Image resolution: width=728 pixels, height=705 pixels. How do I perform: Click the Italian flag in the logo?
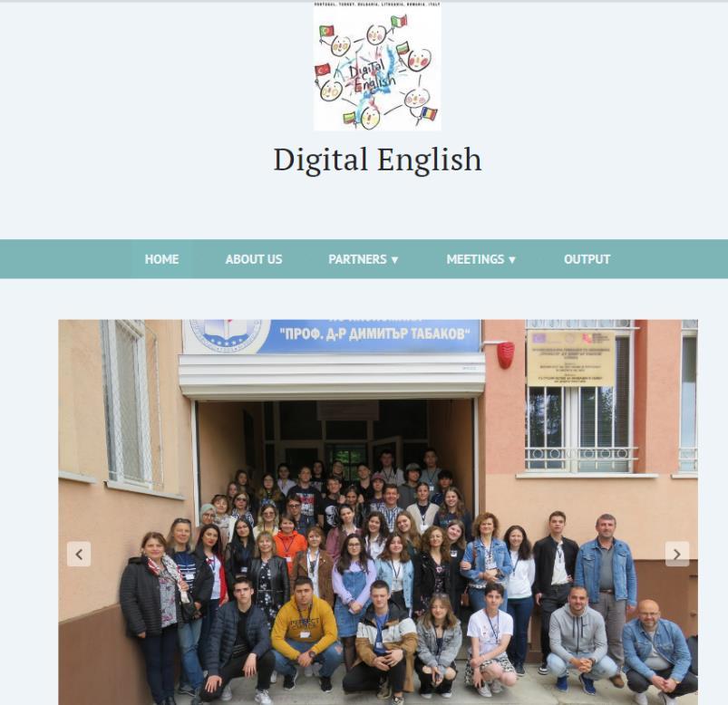399,21
